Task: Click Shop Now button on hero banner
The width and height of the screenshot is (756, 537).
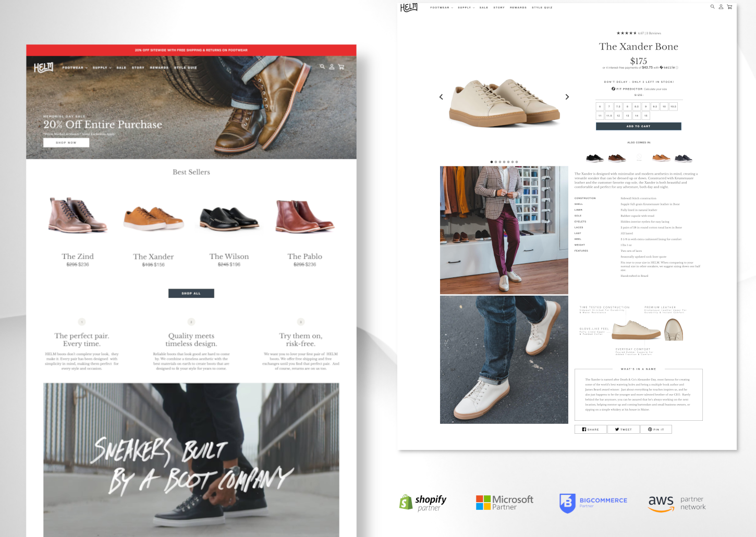Action: tap(66, 142)
